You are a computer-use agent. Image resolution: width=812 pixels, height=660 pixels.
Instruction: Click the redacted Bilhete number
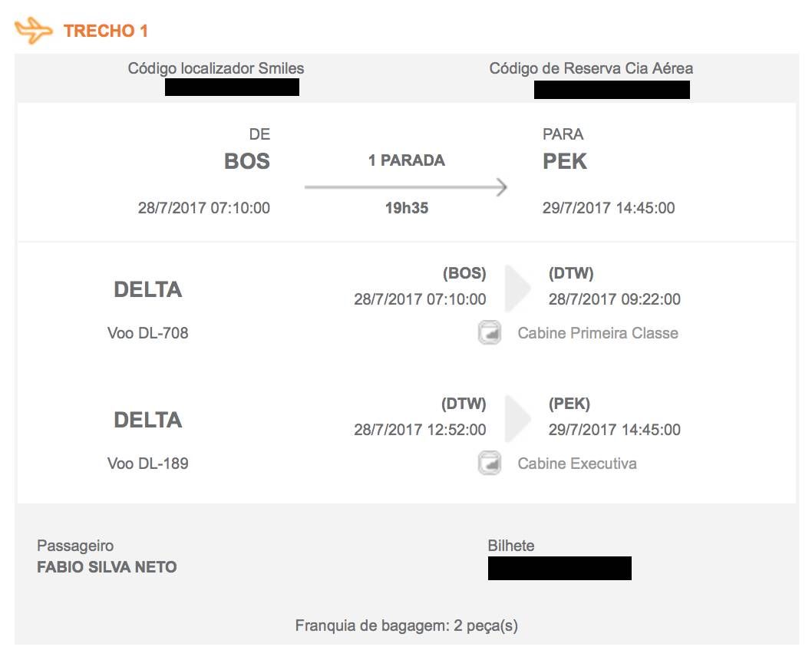tap(559, 568)
